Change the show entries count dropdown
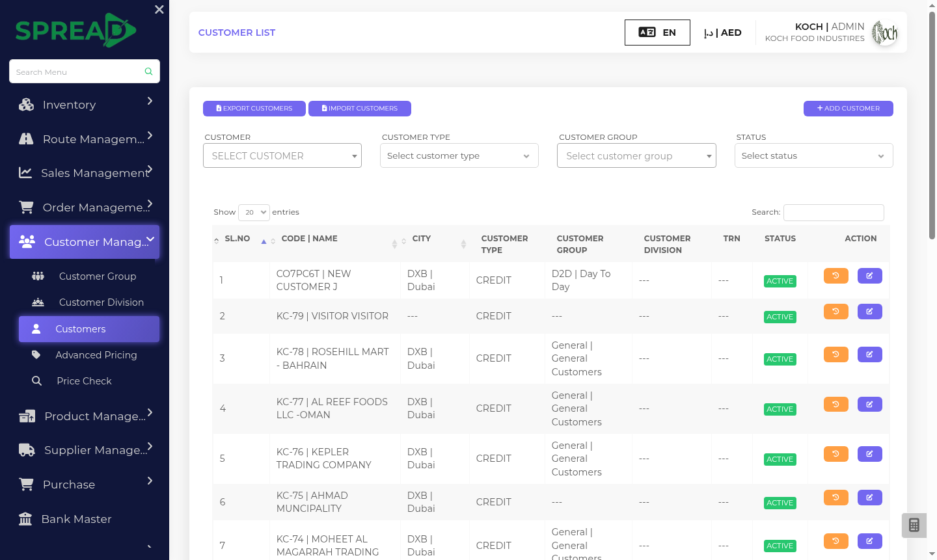Viewport: 937px width, 560px height. point(254,212)
